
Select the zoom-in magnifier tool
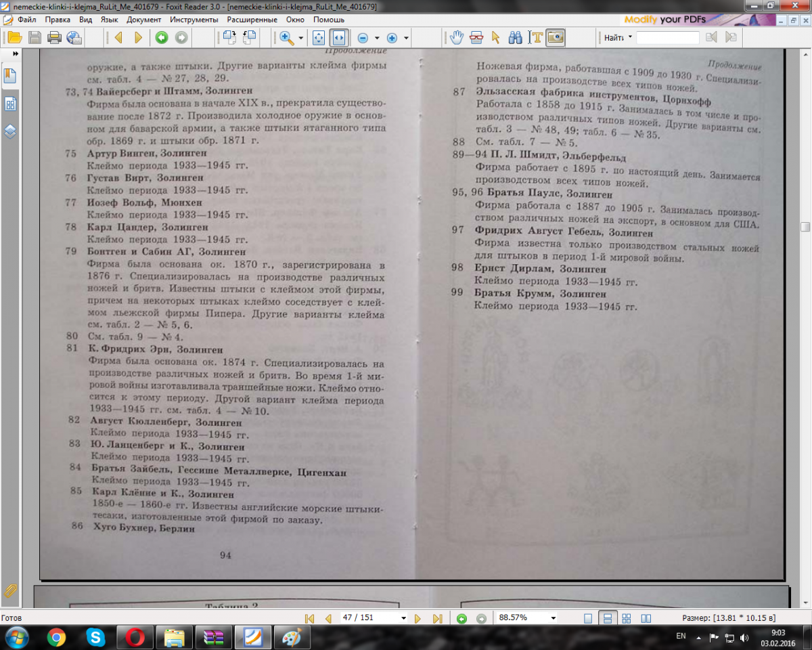pyautogui.click(x=286, y=38)
